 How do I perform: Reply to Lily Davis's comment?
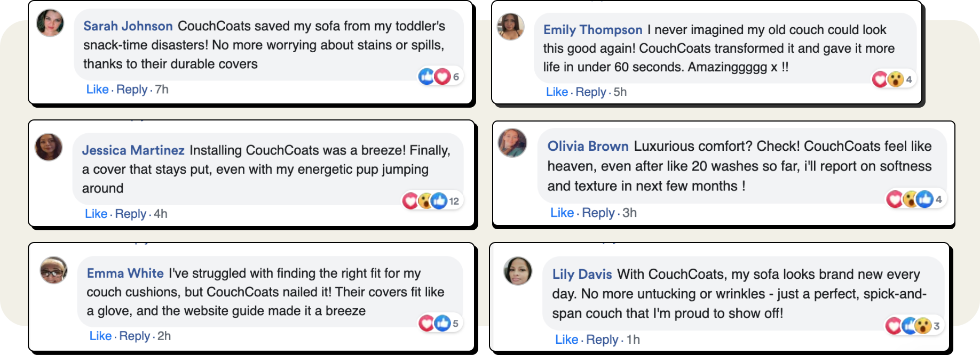602,340
